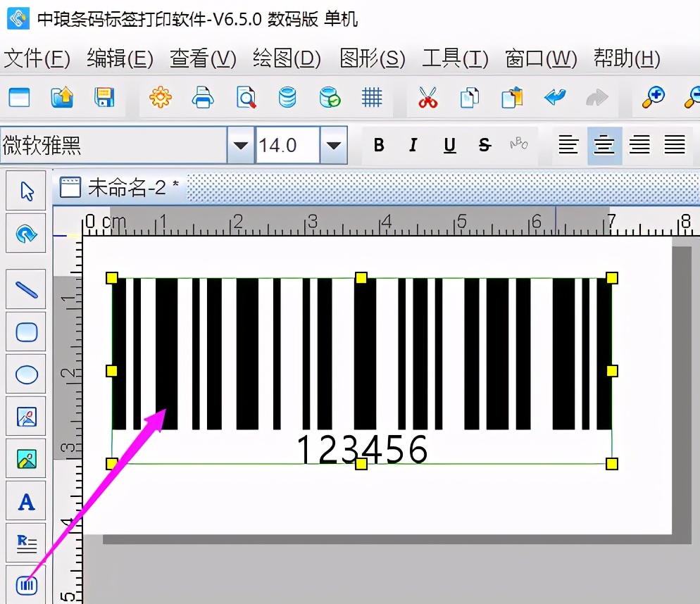
Task: Undo last action with blue arrow
Action: click(555, 97)
